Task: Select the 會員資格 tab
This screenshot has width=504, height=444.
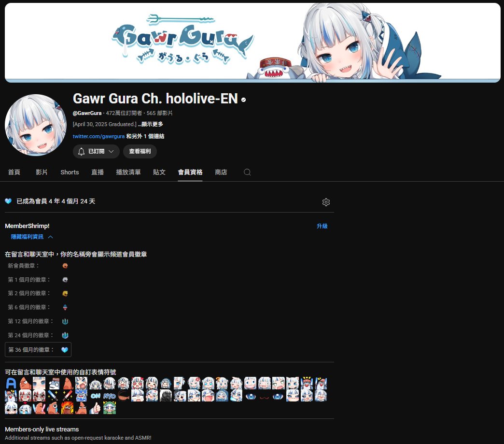Action: [x=190, y=172]
